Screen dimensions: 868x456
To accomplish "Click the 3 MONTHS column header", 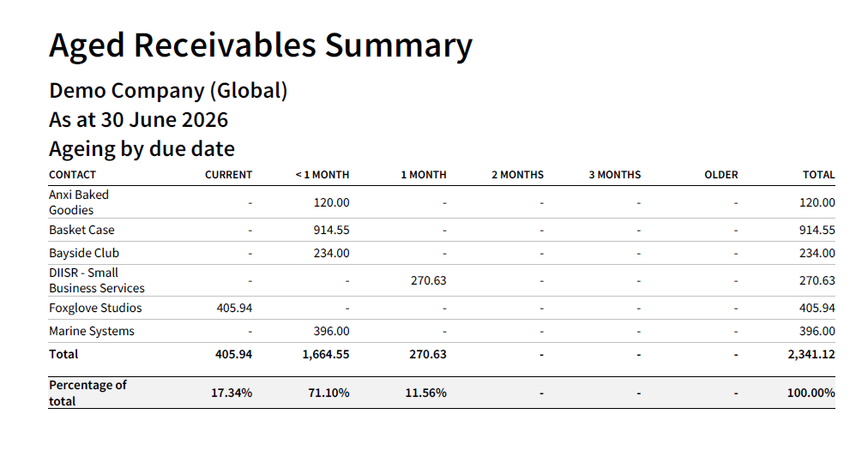I will tap(614, 175).
